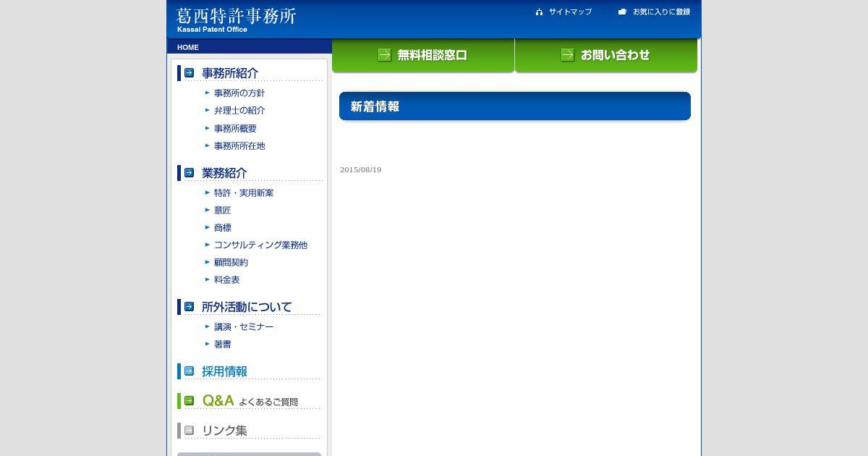Open the 無料相談窓口 green button
This screenshot has width=868, height=456.
coord(423,55)
